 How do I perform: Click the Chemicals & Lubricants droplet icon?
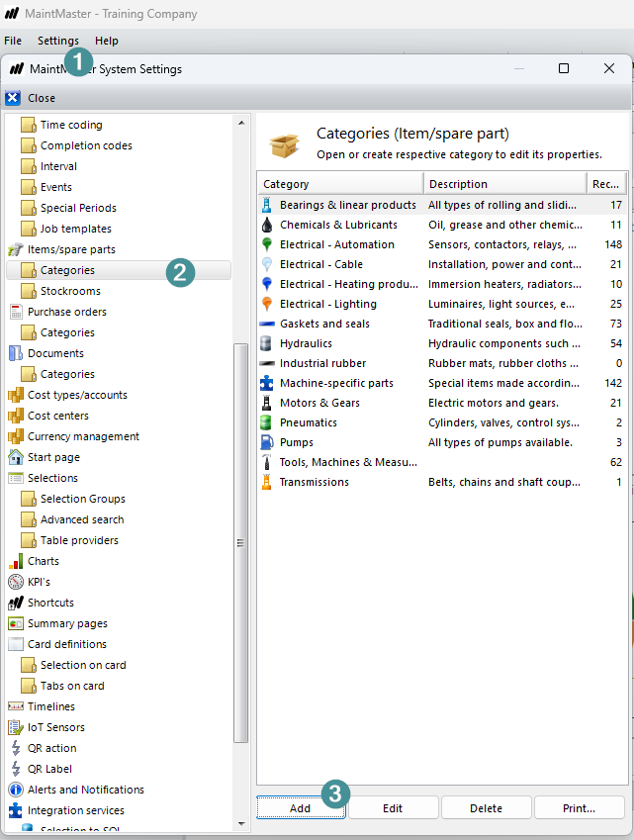pyautogui.click(x=267, y=225)
